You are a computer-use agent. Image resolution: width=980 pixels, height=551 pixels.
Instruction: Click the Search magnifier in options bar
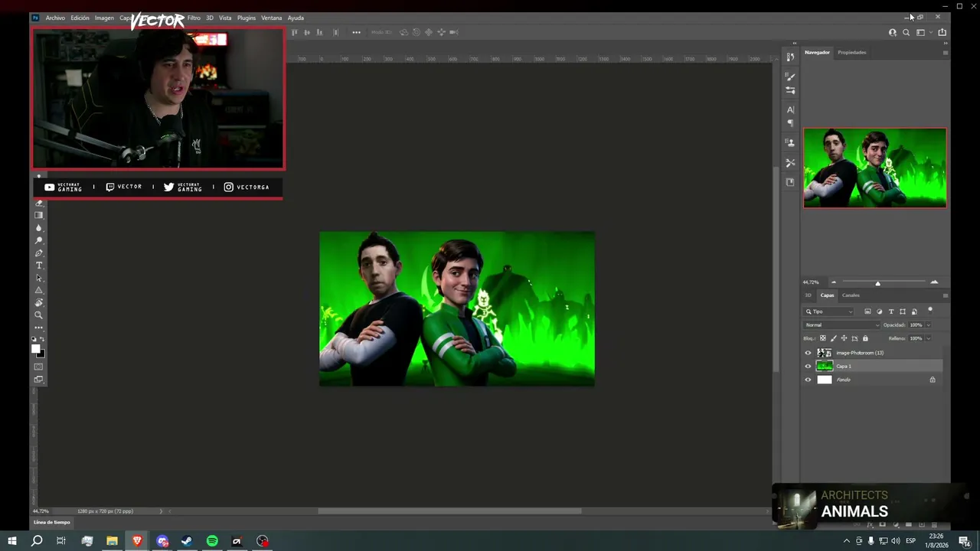906,32
